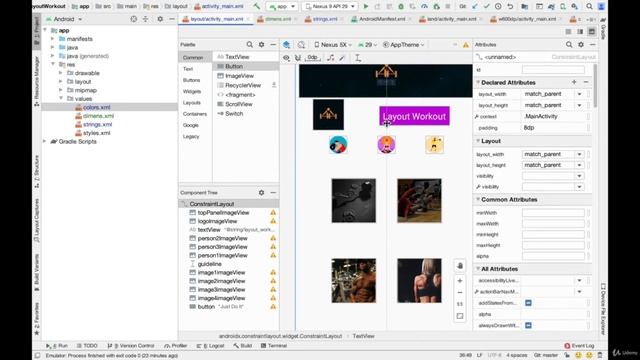The image size is (640, 360).
Task: Click zoom to fit screen icon
Action: [x=460, y=316]
